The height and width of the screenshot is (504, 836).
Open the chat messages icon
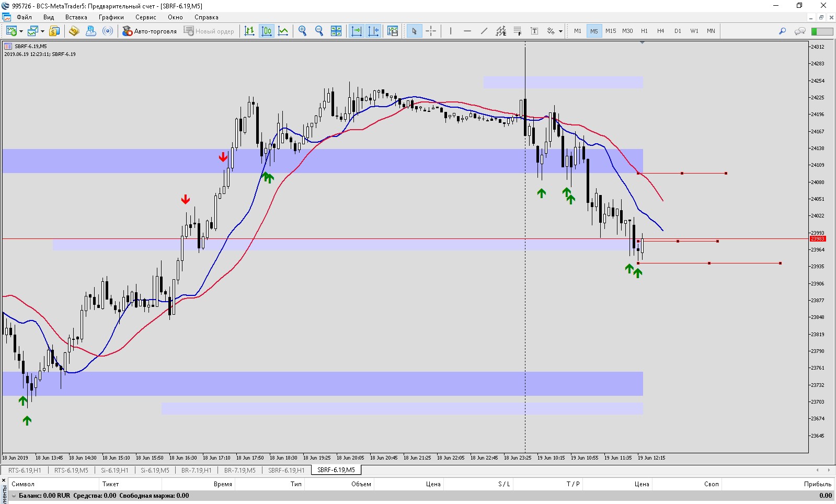(800, 31)
